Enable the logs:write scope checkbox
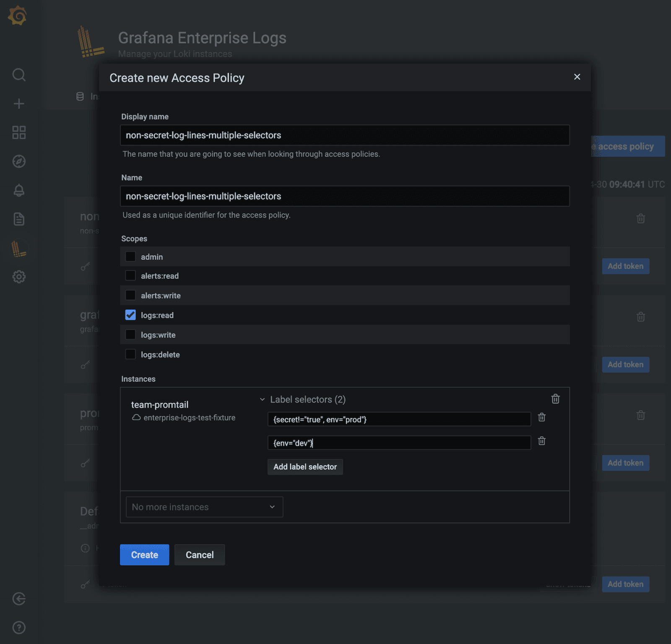This screenshot has width=671, height=644. (x=130, y=335)
